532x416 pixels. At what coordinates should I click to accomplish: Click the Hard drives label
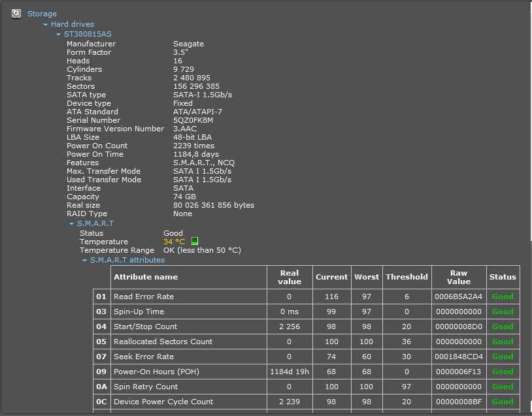tap(73, 24)
